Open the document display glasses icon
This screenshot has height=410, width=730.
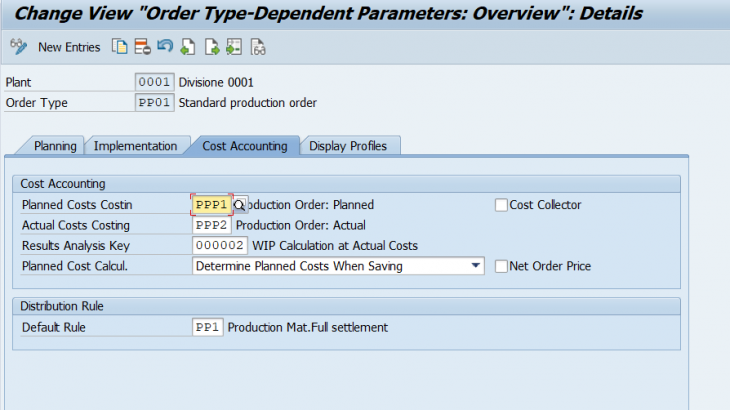pos(258,47)
